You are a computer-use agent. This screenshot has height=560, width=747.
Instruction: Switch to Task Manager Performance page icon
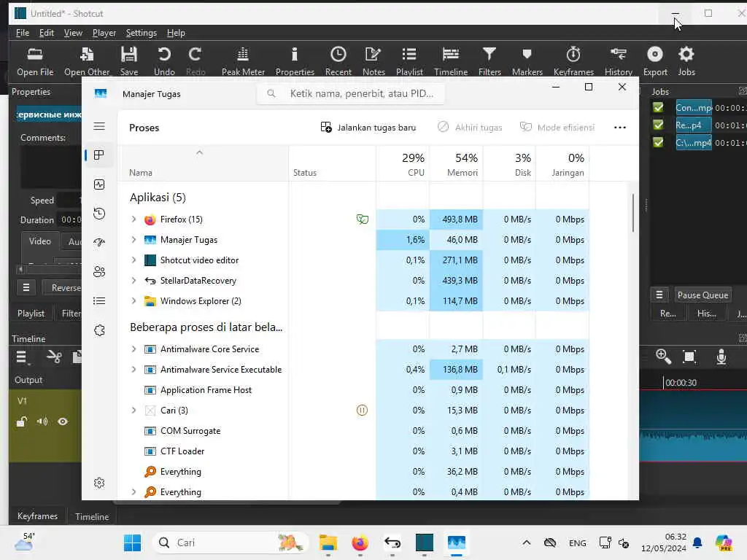point(99,184)
